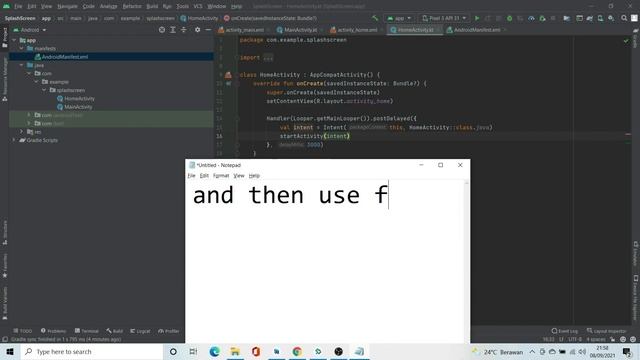Open the Terminal tool window
Image resolution: width=640 pixels, height=360 pixels.
[87, 331]
